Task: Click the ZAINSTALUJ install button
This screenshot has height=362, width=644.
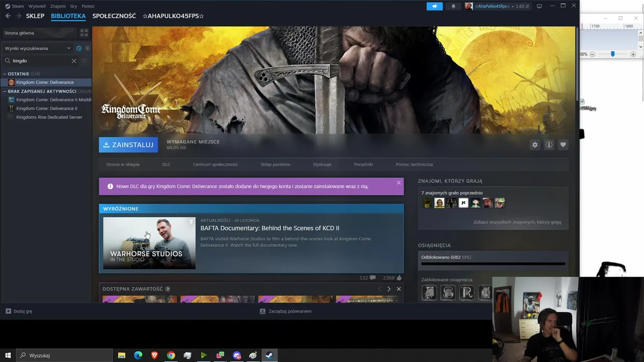Action: 128,145
